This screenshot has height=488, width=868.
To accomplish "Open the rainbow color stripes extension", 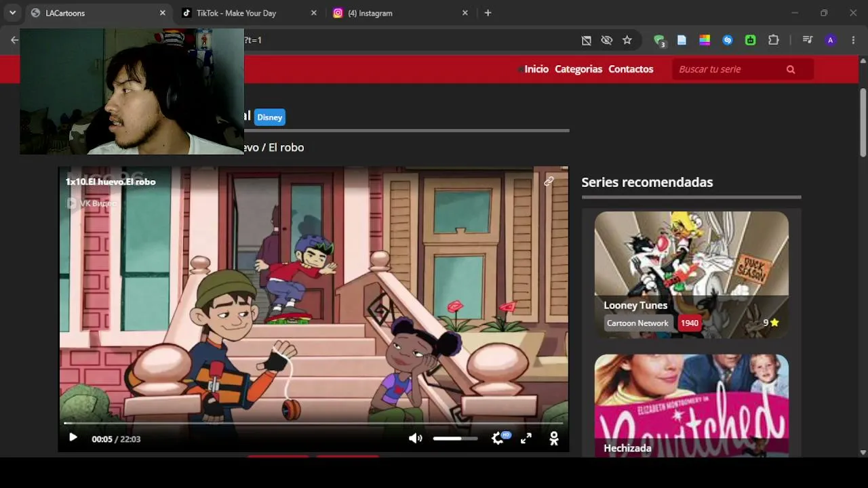I will tap(705, 40).
